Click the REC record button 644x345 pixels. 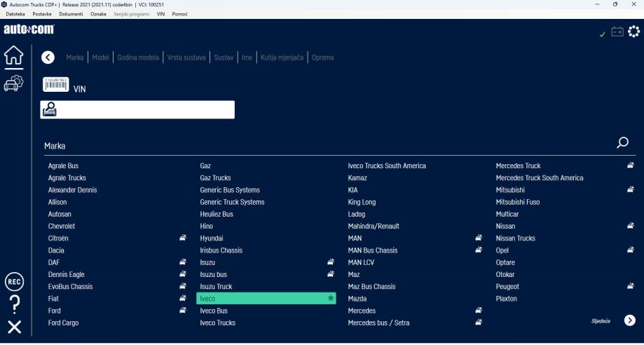pos(15,282)
